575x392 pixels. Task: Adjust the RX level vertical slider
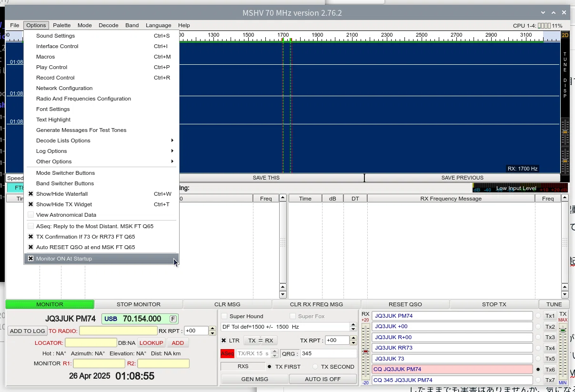365,352
